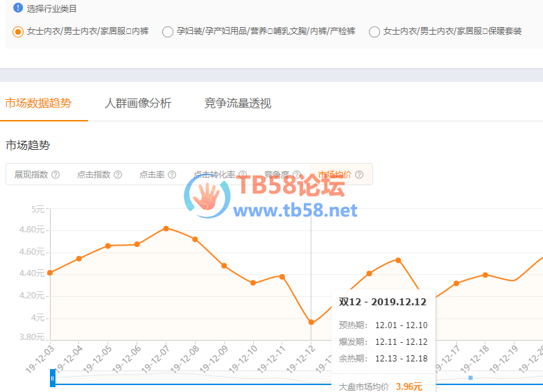Click the 19-12-07 peak data point
543x392 pixels.
(166, 228)
